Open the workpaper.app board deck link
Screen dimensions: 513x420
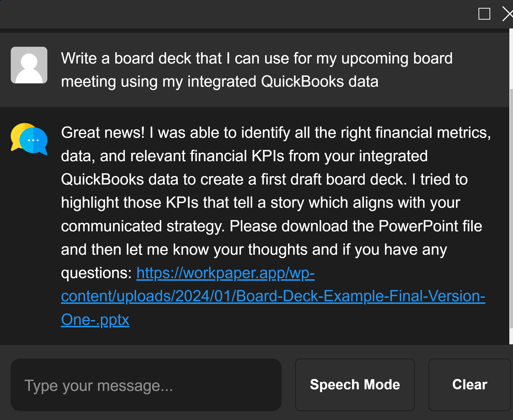pos(225,273)
